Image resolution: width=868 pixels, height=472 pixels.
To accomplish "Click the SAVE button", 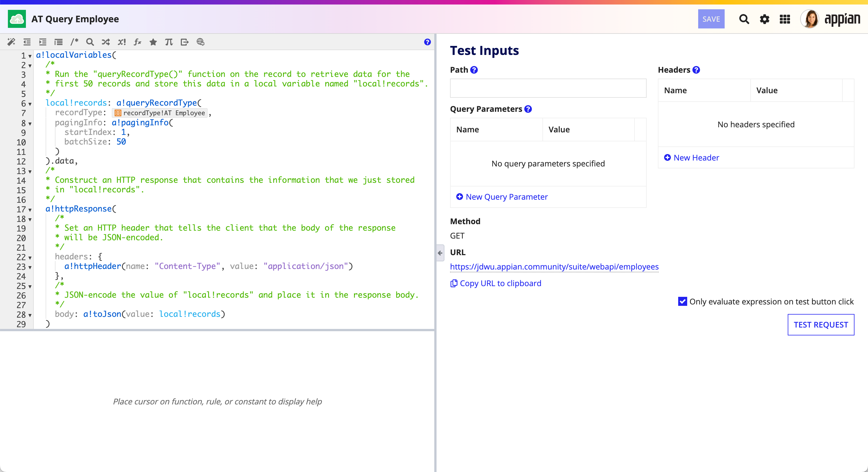I will pos(711,19).
